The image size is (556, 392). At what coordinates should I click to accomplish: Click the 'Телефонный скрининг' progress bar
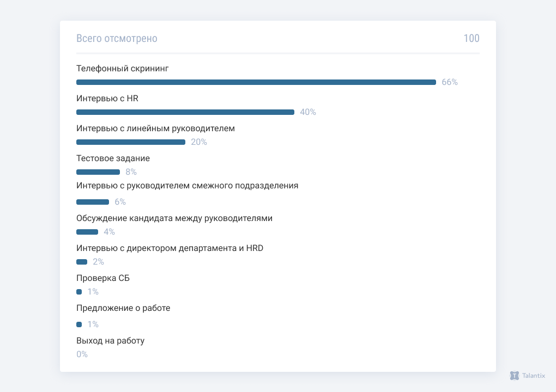(256, 82)
